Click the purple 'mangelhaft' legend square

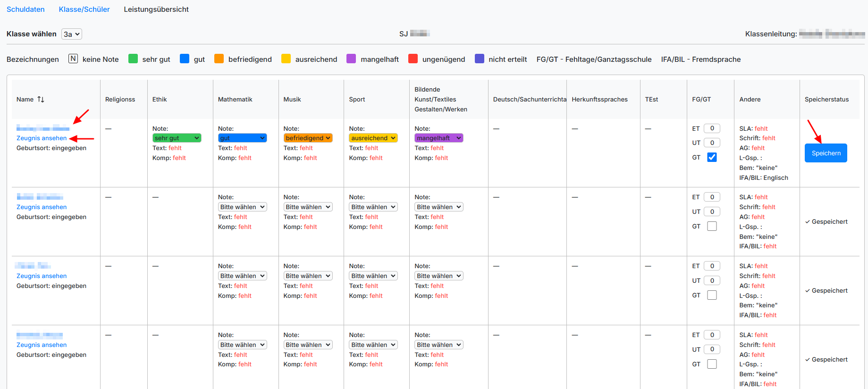[x=351, y=59]
